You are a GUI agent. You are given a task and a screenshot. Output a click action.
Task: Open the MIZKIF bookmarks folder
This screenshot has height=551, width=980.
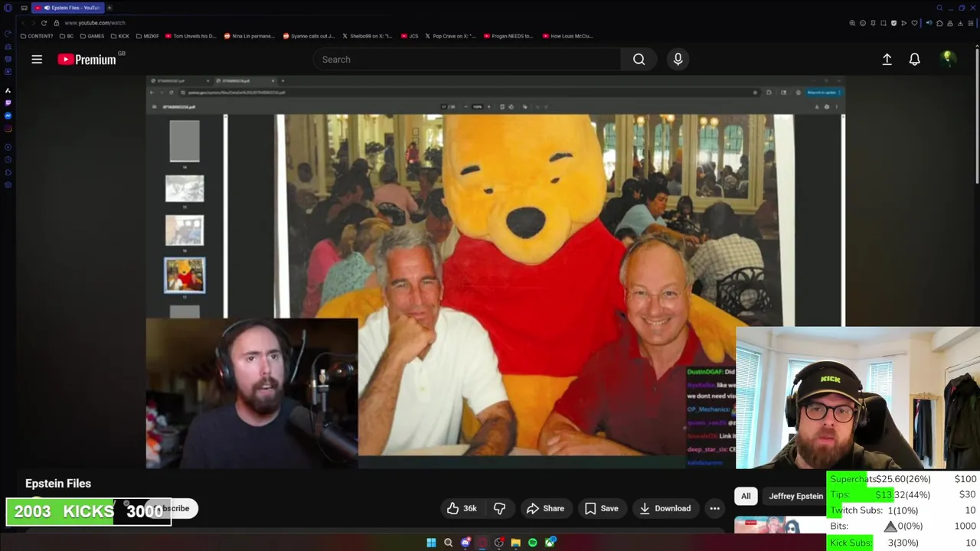point(146,36)
